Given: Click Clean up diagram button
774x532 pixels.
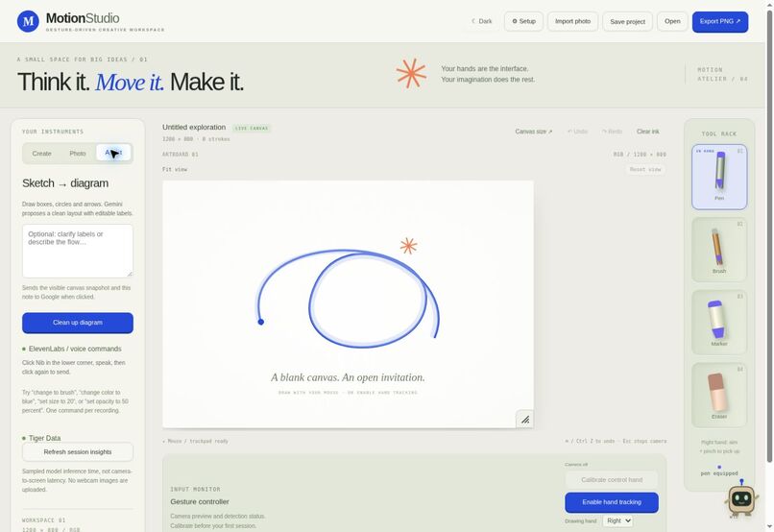Looking at the screenshot, I should 78,323.
